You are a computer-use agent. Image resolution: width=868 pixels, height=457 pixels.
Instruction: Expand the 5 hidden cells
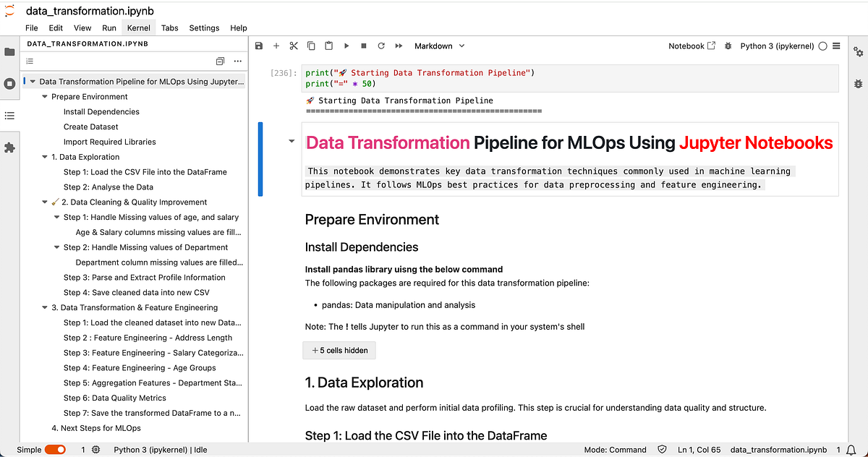[x=339, y=350]
